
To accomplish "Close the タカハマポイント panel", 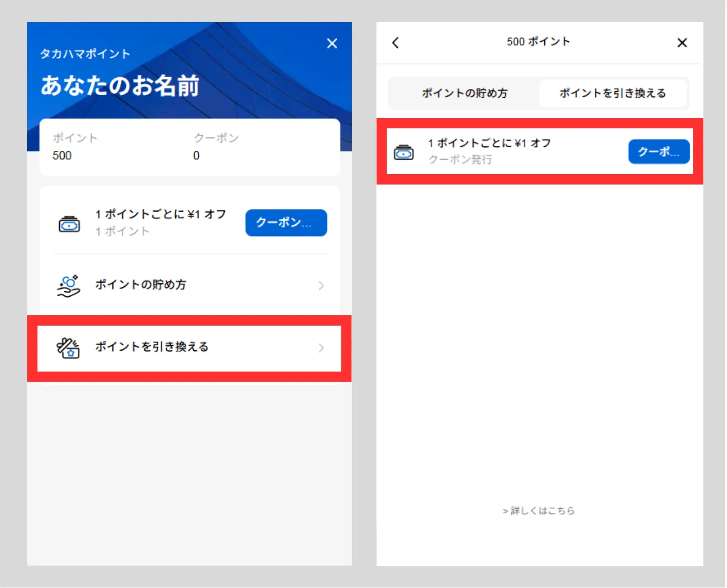I will tap(332, 43).
